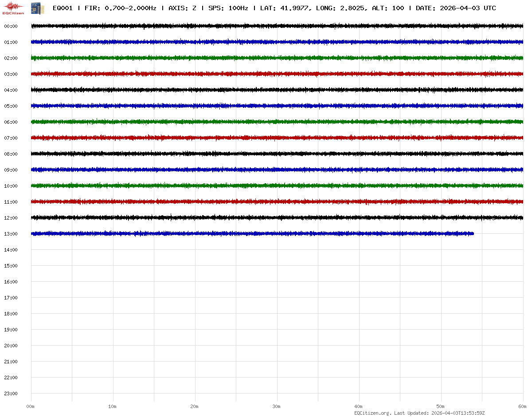Click the 07:00 hour label
Screen dimensions: 532x417
tap(11, 138)
